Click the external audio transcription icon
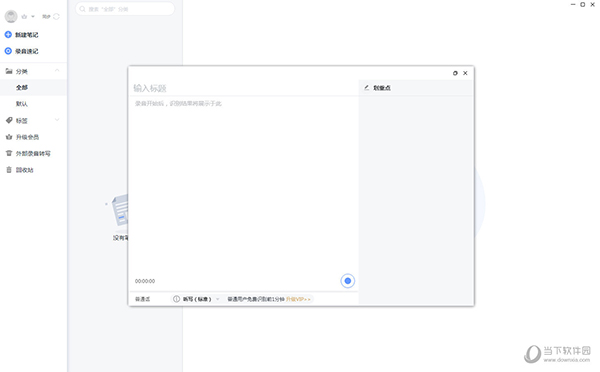The image size is (600, 372). [9, 153]
